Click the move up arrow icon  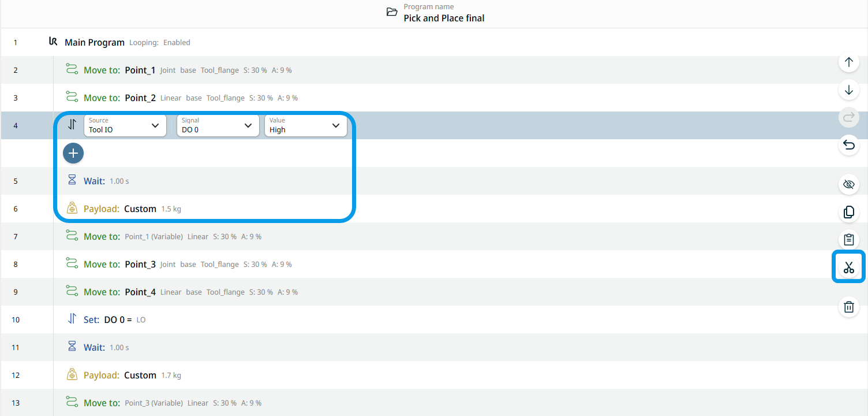(x=848, y=62)
